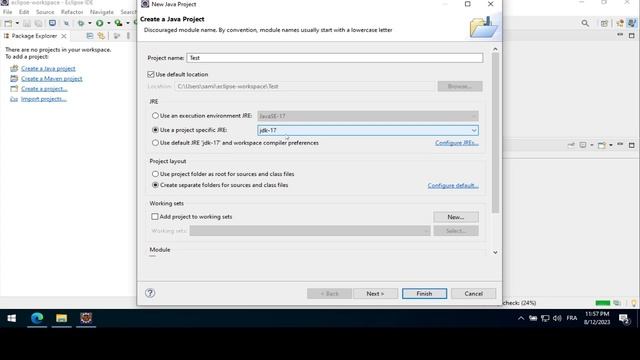
Task: Click the filter icon in Package Explorer
Action: click(x=117, y=36)
